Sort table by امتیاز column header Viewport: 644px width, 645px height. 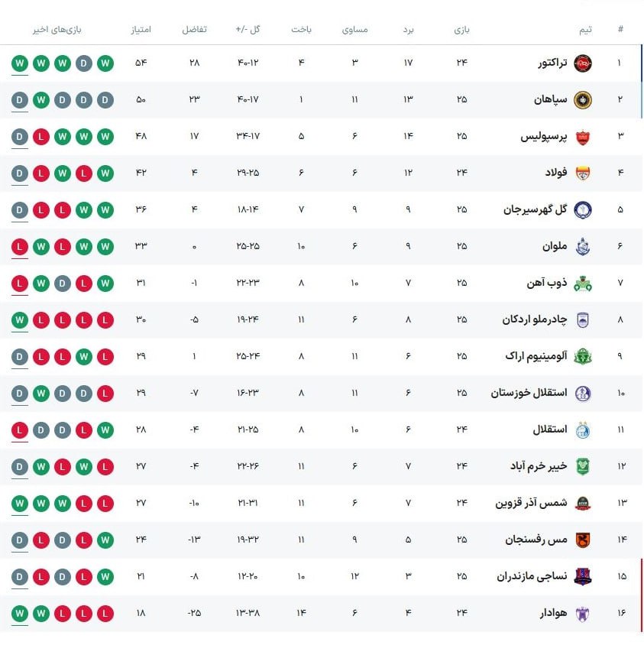(141, 30)
